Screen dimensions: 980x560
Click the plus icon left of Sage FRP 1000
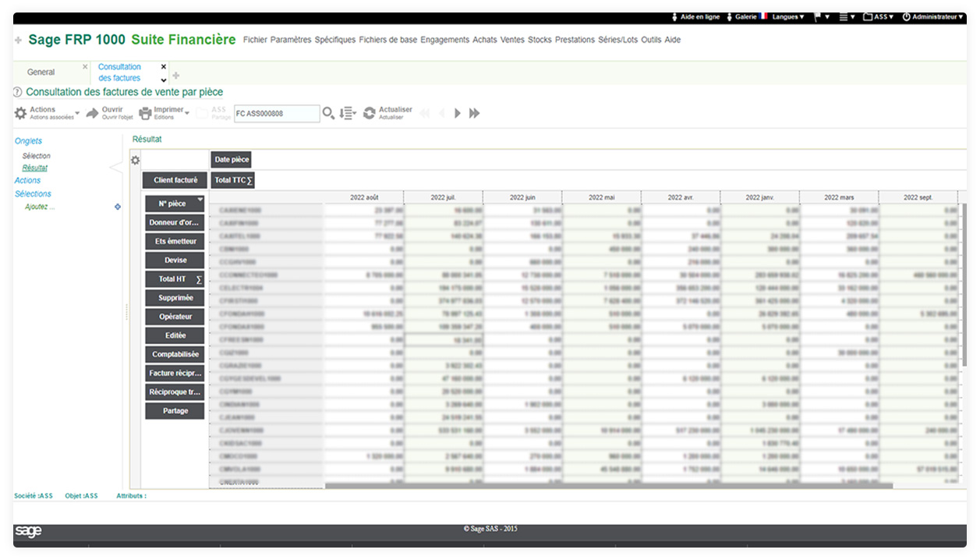[19, 41]
